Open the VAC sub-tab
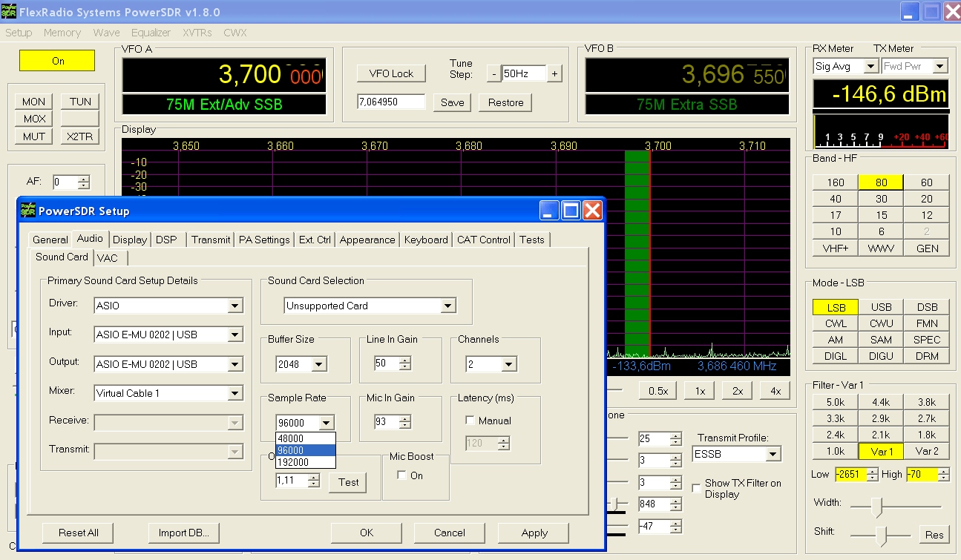961x560 pixels. [108, 257]
